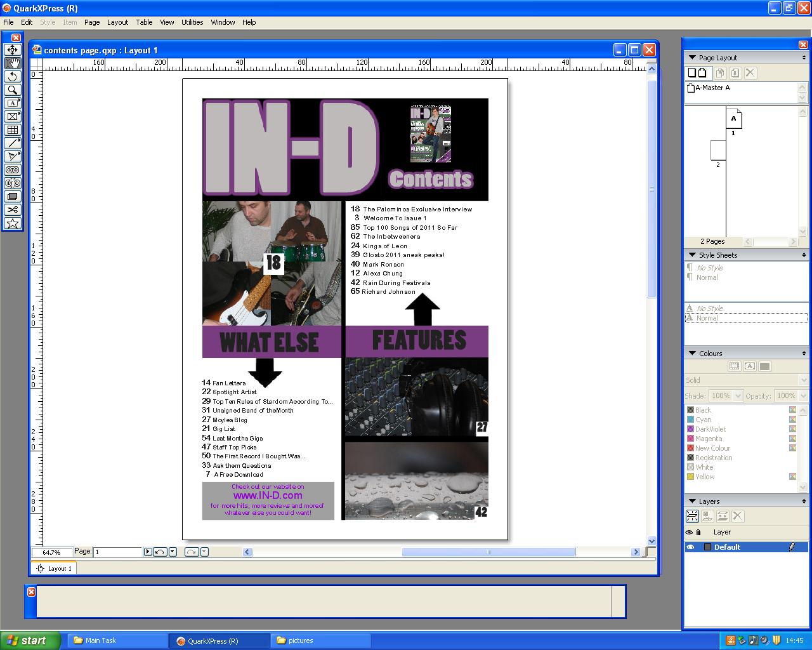Select the Tables tool

[x=12, y=129]
